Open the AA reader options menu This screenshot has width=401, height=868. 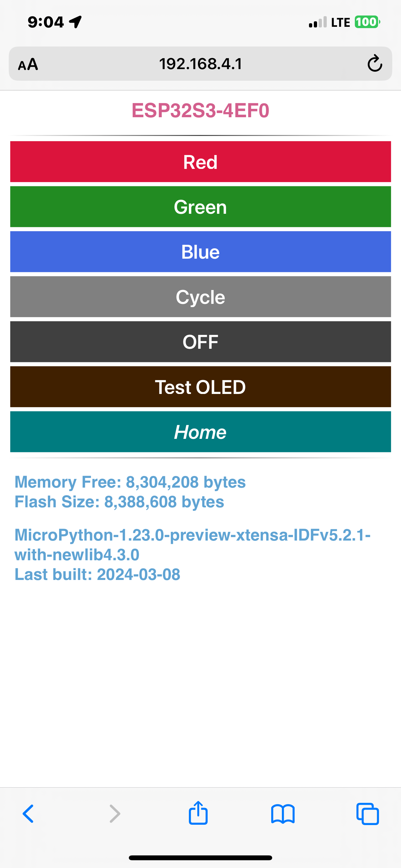tap(28, 64)
